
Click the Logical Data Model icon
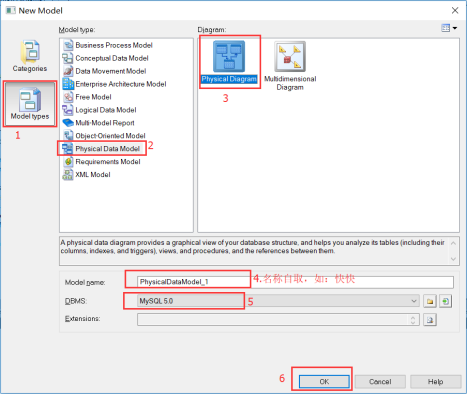(x=68, y=110)
